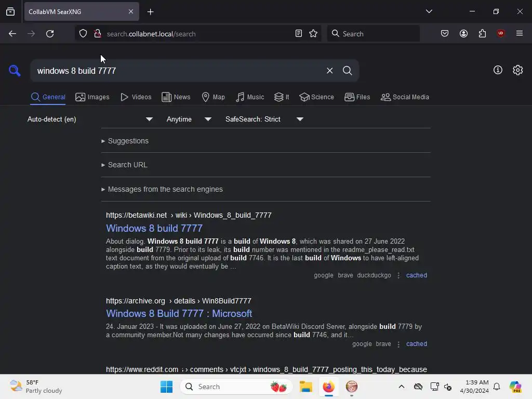Open a new browser tab
532x399 pixels.
[x=150, y=12]
